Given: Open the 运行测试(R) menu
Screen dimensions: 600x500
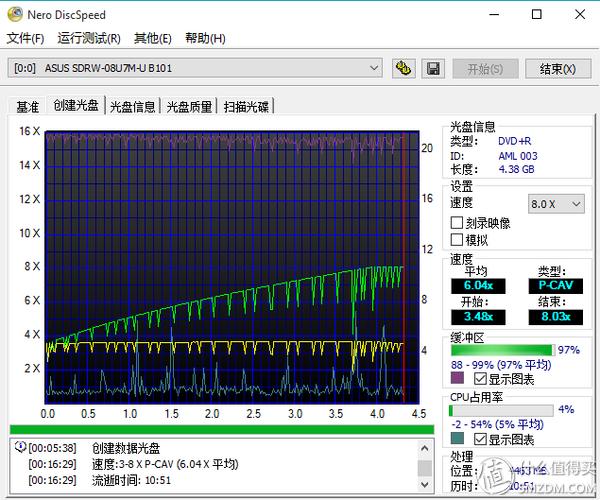Looking at the screenshot, I should click(89, 39).
